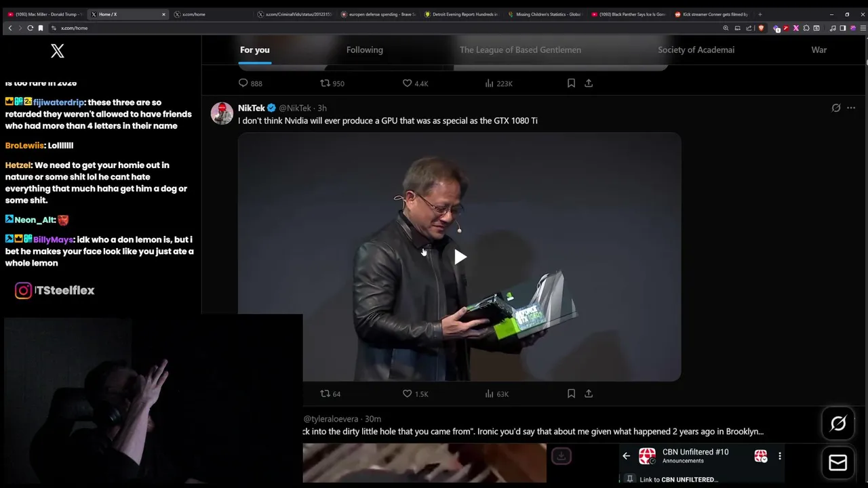Screen dimensions: 868x488
Task: Open NikTek profile name link
Action: coord(252,108)
